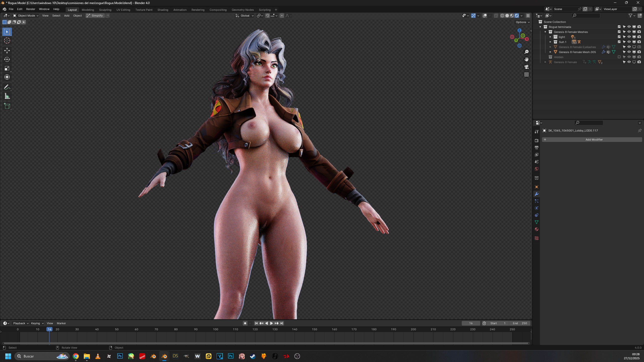This screenshot has width=644, height=362.
Task: Toggle auto keying record button
Action: 245,323
